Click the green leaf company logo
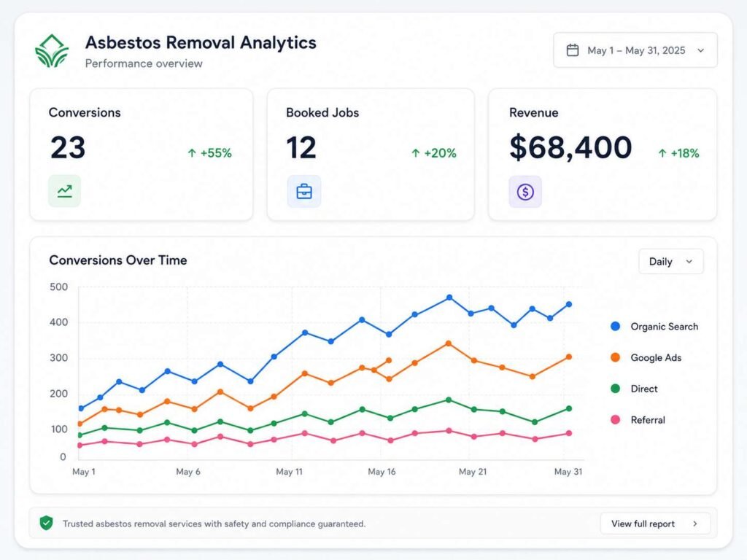Screen dimensions: 747x560 [x=52, y=50]
